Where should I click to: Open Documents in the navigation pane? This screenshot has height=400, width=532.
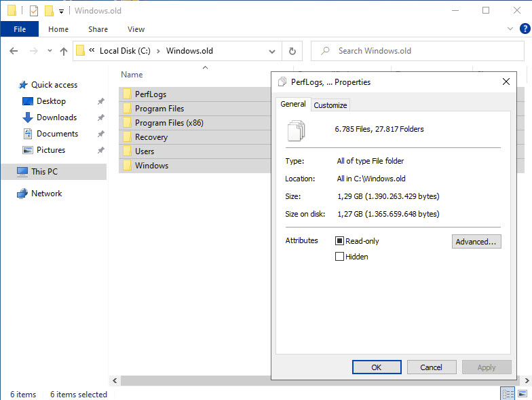coord(57,134)
